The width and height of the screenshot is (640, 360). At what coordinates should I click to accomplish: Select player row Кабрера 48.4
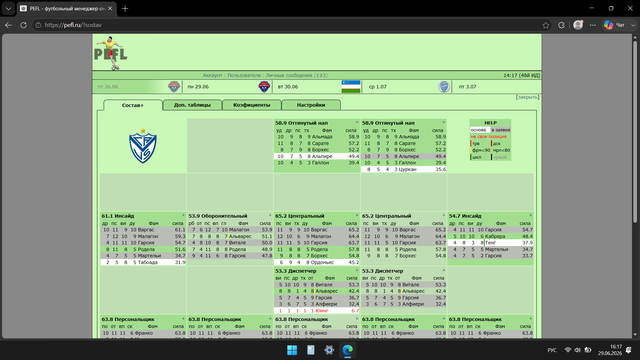pyautogui.click(x=491, y=236)
